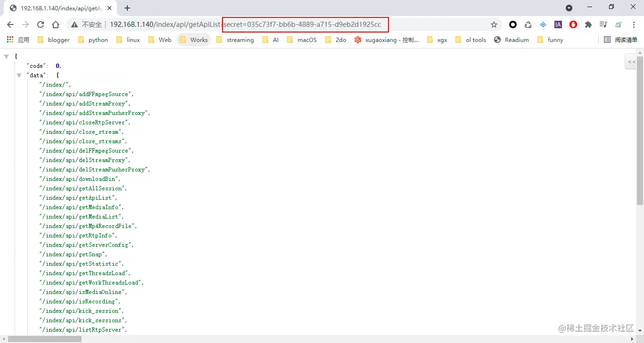Select the 192.168.1.140 getApiList tab
Image resolution: width=644 pixels, height=343 pixels.
pos(60,8)
